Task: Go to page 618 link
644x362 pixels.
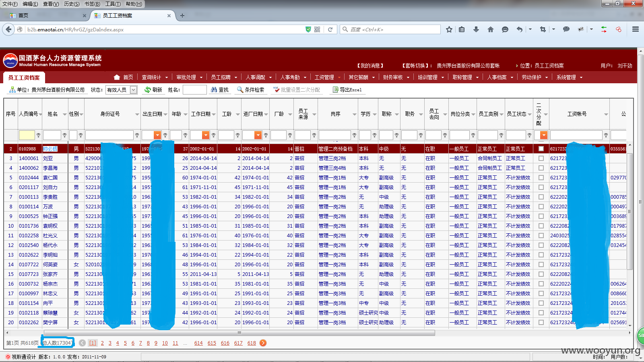Action: pos(252,343)
